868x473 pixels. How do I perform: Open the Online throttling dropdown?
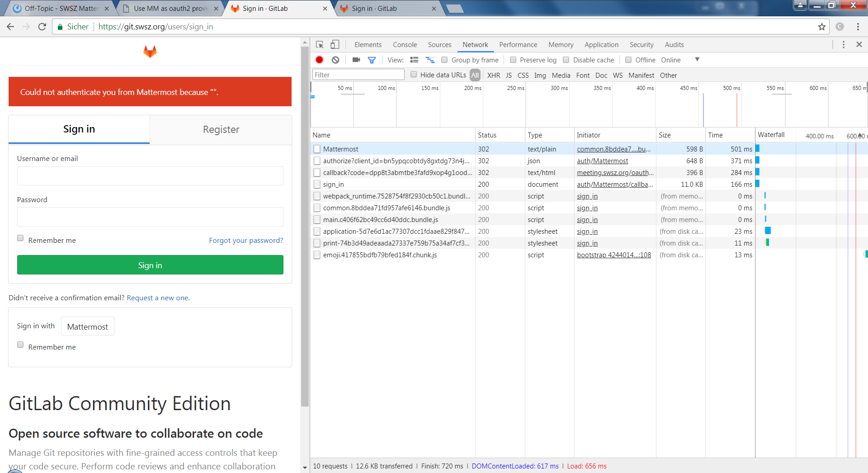[x=680, y=60]
